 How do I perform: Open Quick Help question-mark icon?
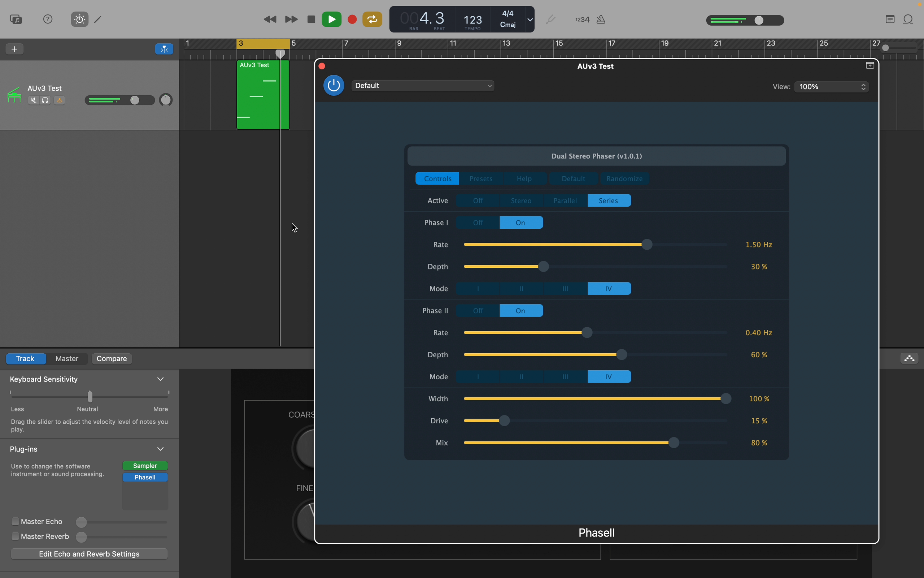[x=48, y=19]
